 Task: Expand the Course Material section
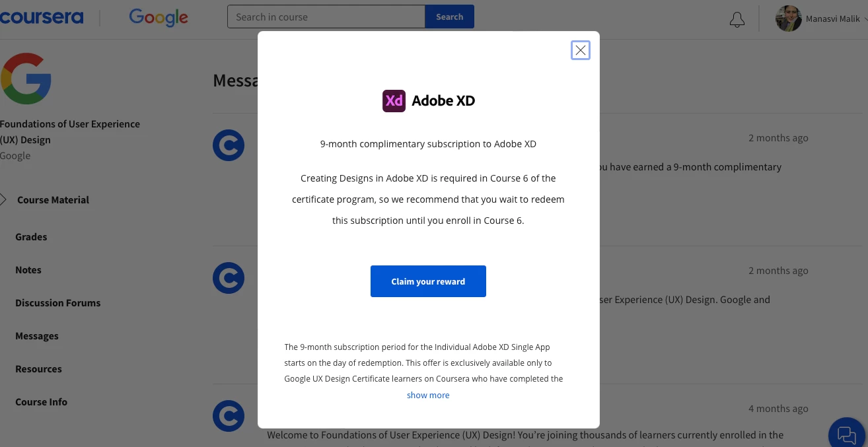[x=53, y=199]
